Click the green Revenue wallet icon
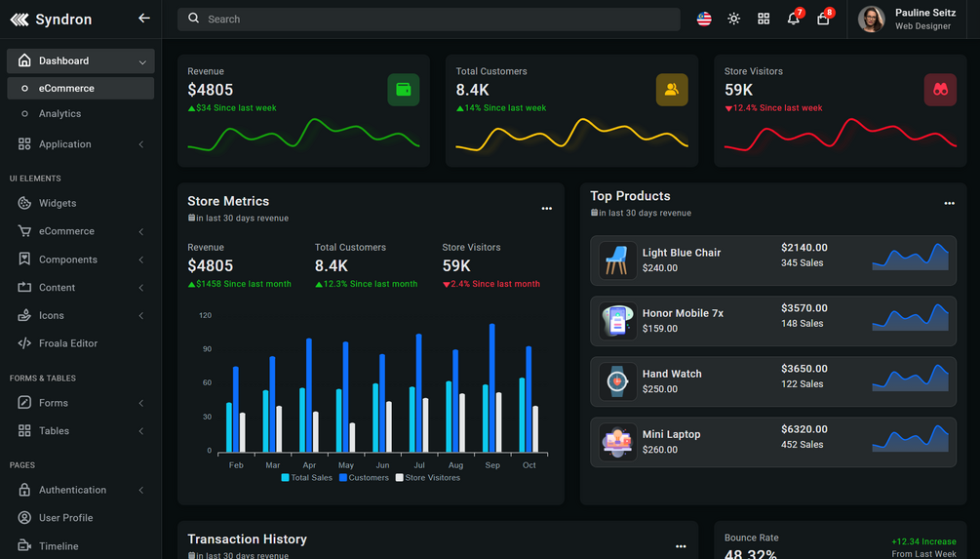 click(403, 90)
